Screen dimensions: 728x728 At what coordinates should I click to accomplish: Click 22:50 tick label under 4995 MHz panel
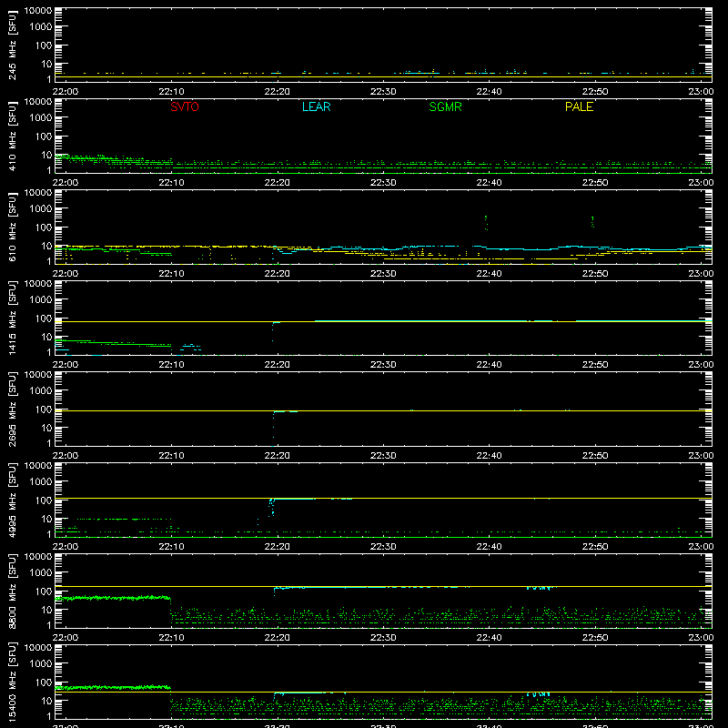595,547
